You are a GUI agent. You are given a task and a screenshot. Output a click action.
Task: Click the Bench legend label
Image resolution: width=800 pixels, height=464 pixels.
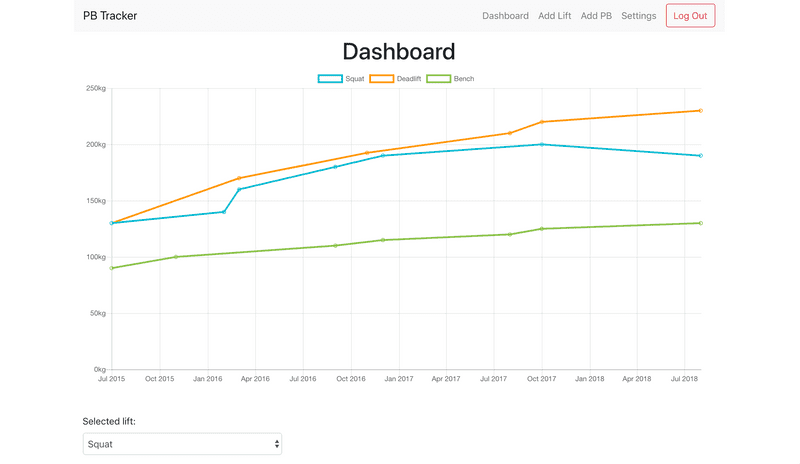tap(464, 79)
